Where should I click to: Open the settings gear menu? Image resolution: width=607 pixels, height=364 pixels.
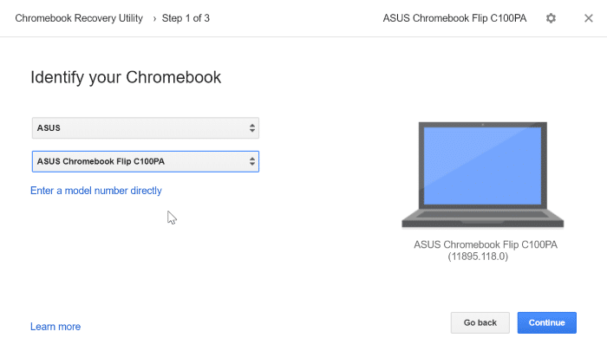pos(551,18)
